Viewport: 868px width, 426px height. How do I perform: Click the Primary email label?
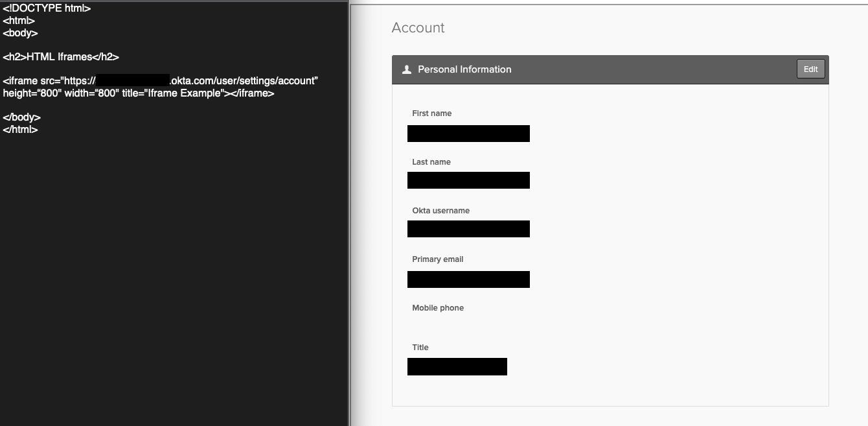tap(437, 259)
